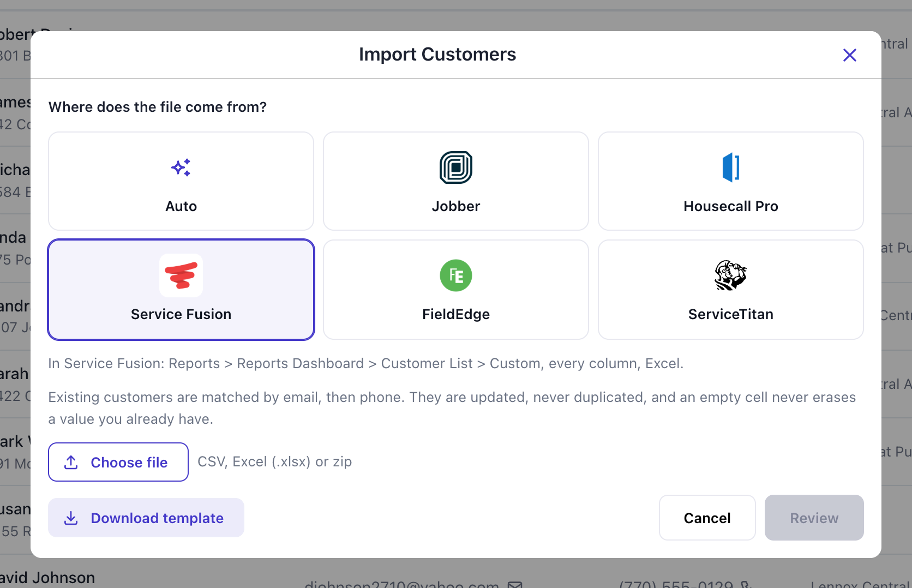Choose the Housecall Pro source card
Image resolution: width=912 pixels, height=588 pixels.
(731, 181)
